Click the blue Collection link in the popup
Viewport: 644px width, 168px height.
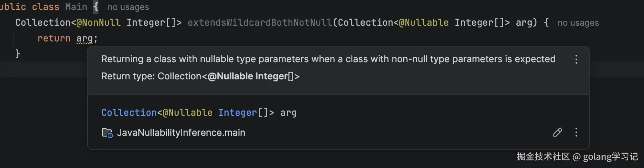(x=129, y=113)
